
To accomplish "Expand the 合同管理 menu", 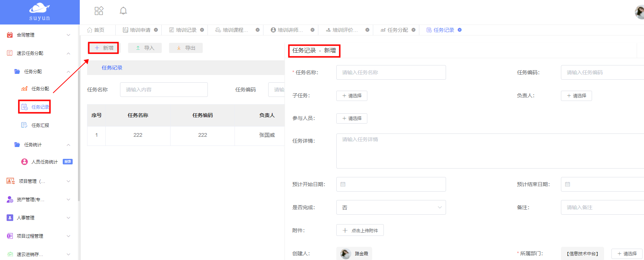I will click(x=39, y=35).
